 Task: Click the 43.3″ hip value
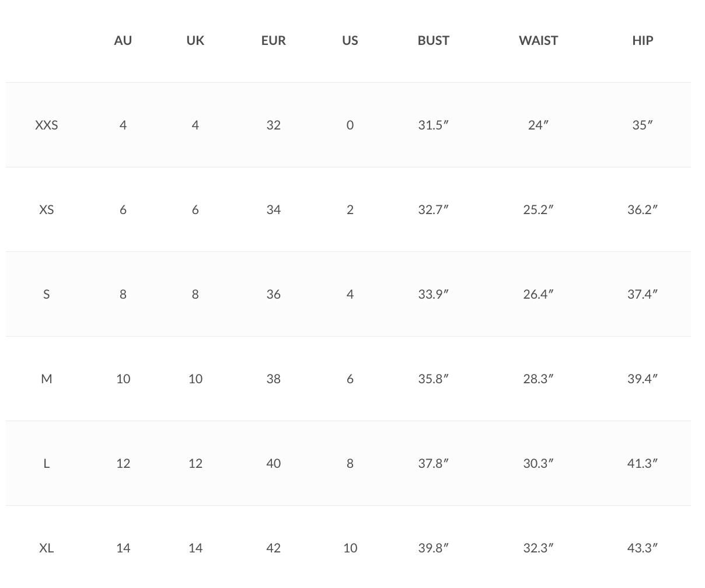(x=642, y=548)
